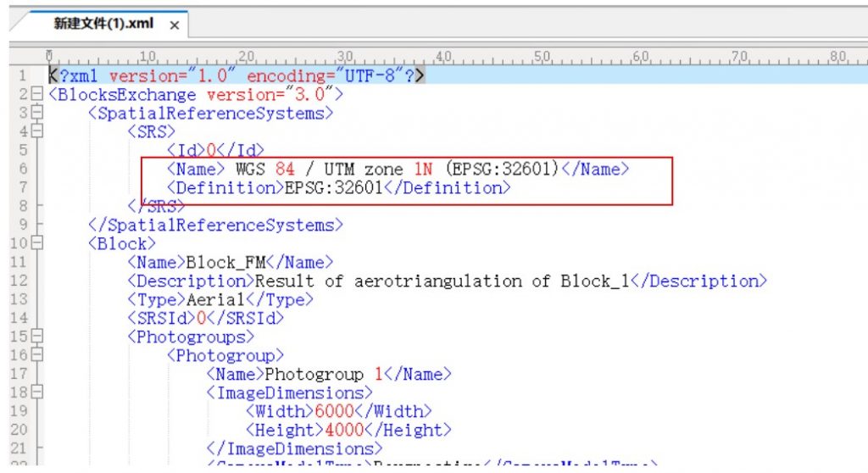Click EPSG:32601 in the Definition element
This screenshot has width=868, height=473.
334,188
